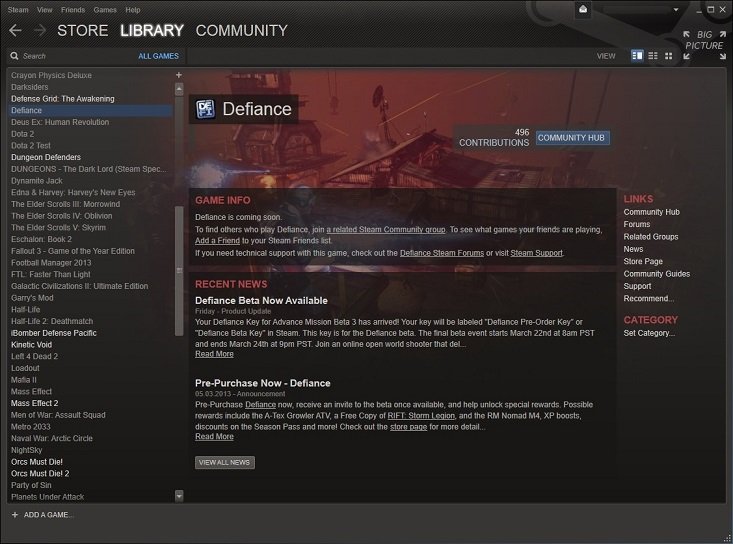The image size is (733, 544).
Task: Open the inbox notification icon
Action: pyautogui.click(x=583, y=9)
